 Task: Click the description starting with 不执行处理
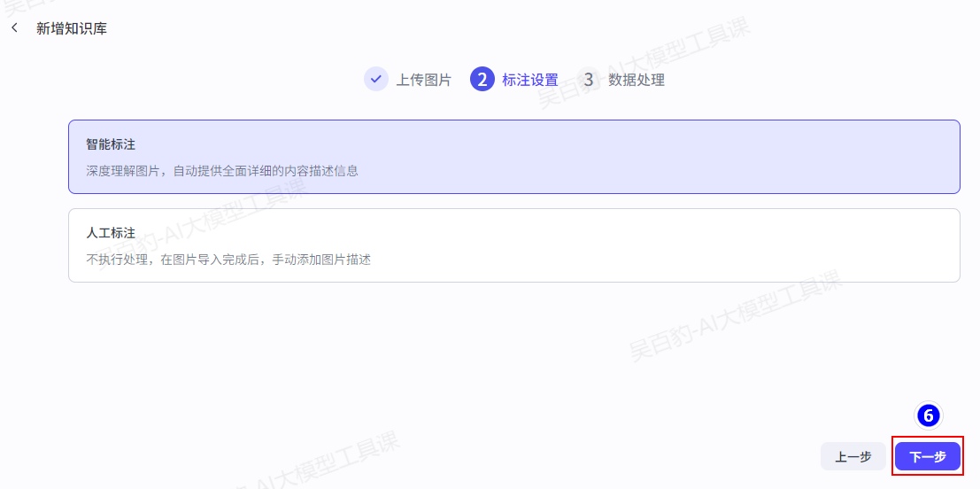click(x=228, y=260)
